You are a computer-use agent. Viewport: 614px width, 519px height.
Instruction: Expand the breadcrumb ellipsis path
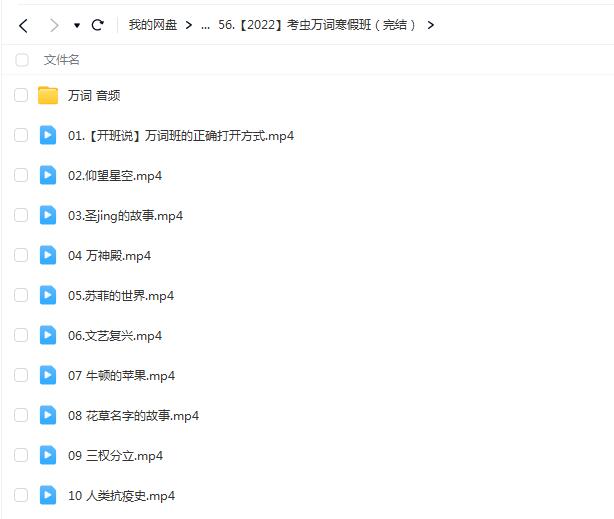click(205, 25)
